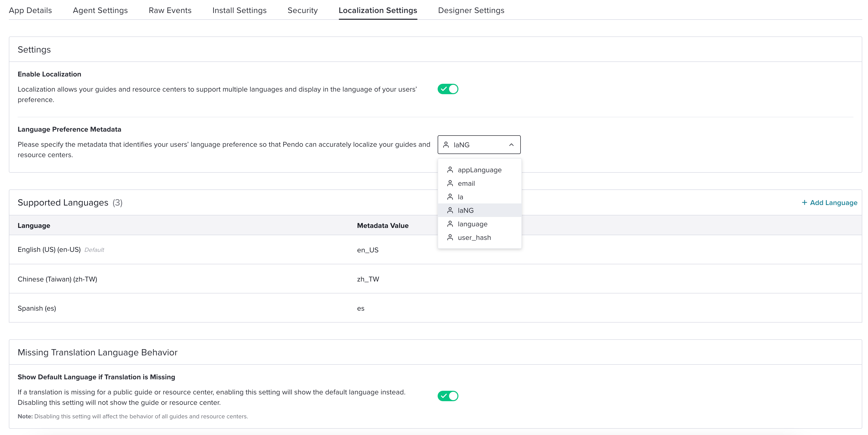This screenshot has height=435, width=868.
Task: Open the Raw Events tab
Action: point(170,10)
